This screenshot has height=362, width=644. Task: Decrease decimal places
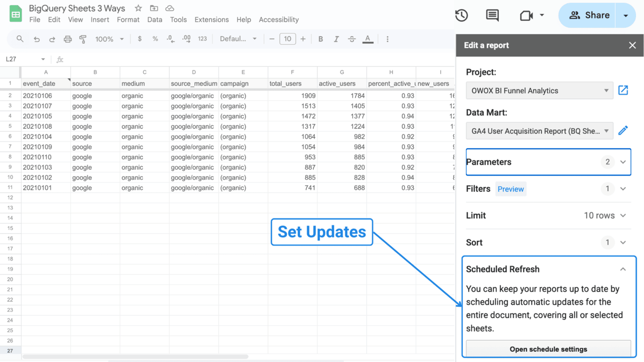tap(170, 39)
